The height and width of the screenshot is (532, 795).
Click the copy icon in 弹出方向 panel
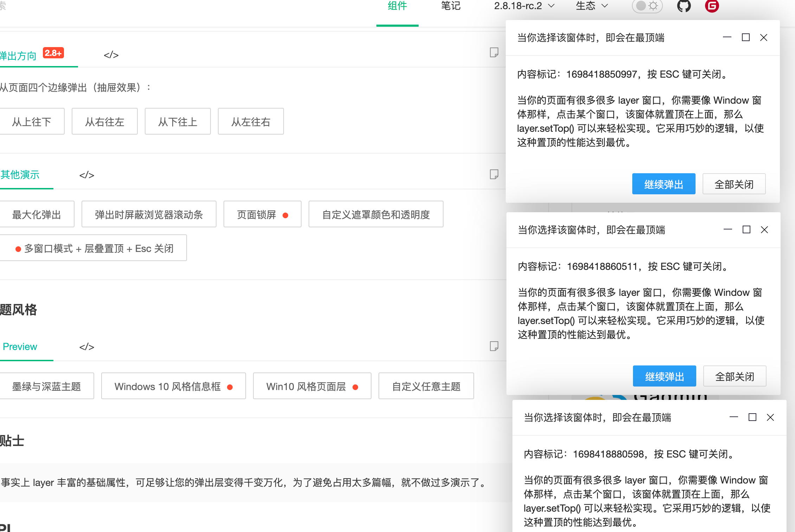[x=494, y=53]
